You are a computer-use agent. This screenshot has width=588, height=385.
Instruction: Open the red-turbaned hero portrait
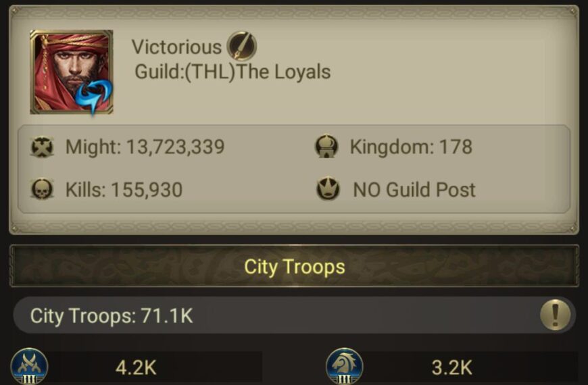point(72,72)
